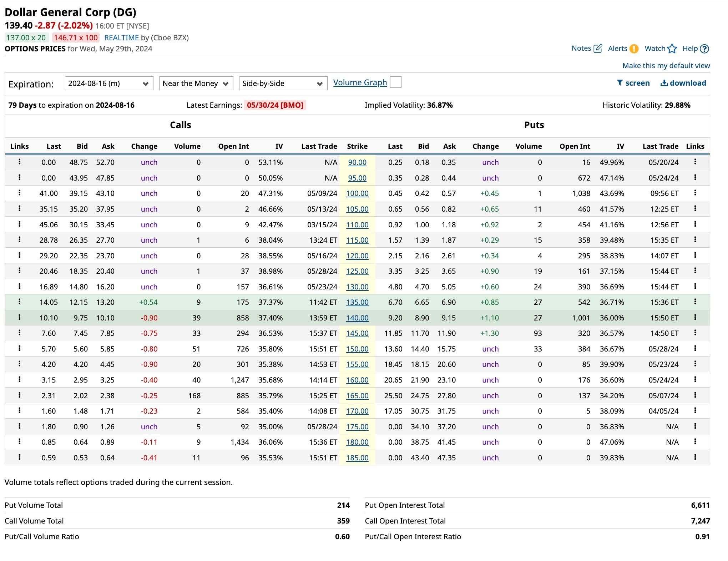Click the Call Open Interest Total 7,247

(700, 521)
